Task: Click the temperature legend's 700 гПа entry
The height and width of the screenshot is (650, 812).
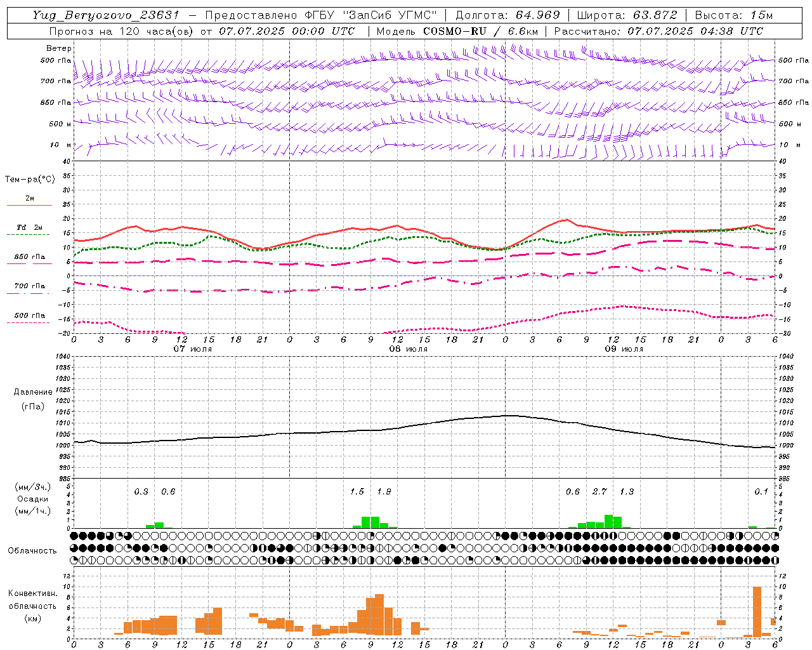Action: [x=29, y=286]
